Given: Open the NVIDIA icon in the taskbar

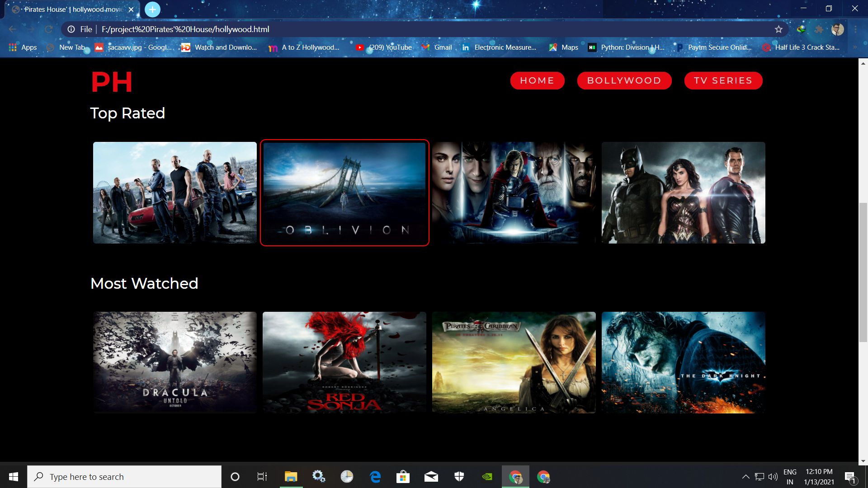Looking at the screenshot, I should pyautogui.click(x=486, y=476).
